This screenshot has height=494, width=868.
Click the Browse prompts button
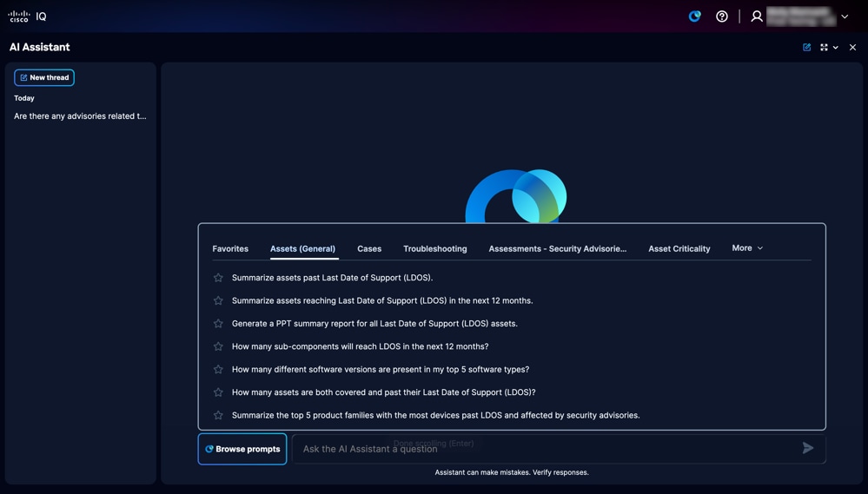pyautogui.click(x=242, y=449)
